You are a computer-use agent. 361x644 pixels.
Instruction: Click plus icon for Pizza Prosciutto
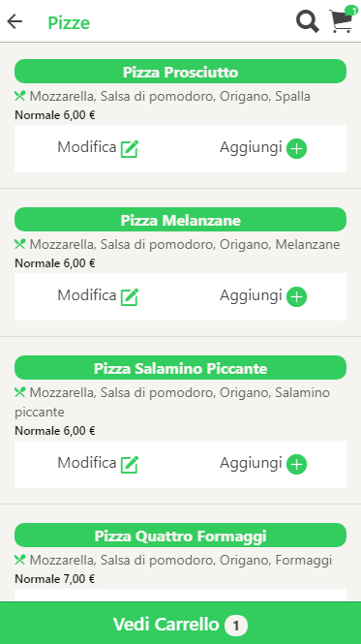tap(296, 148)
